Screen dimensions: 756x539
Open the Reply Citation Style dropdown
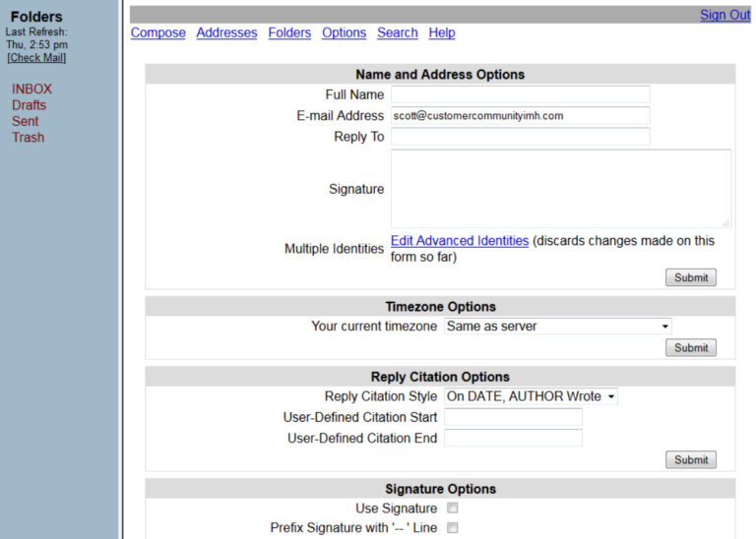click(531, 396)
